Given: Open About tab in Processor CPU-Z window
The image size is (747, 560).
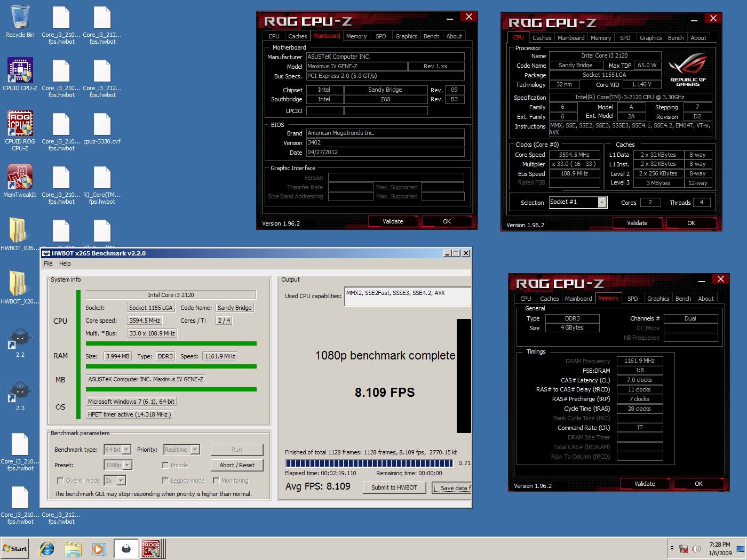Looking at the screenshot, I should (698, 38).
